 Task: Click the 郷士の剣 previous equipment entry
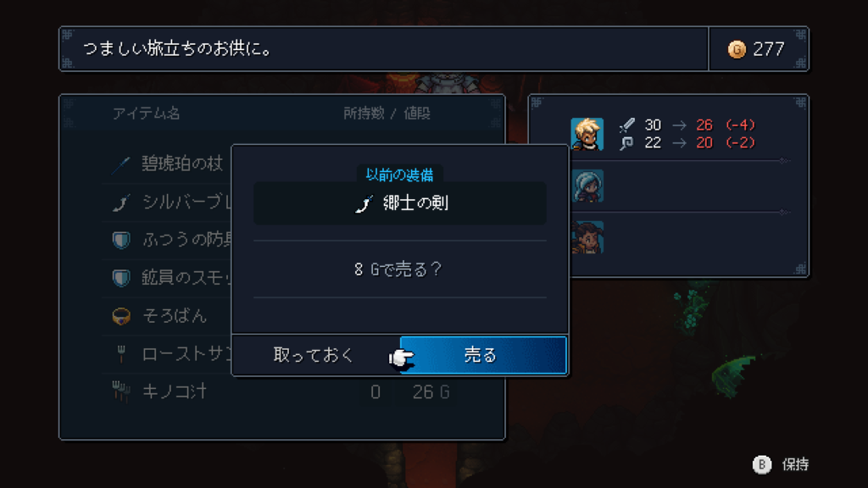pos(400,203)
